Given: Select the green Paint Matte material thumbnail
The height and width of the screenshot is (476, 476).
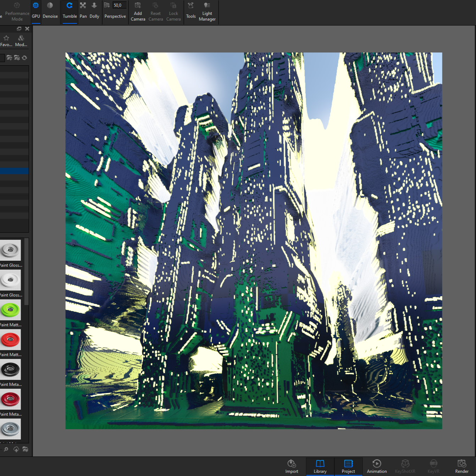Looking at the screenshot, I should point(11,310).
